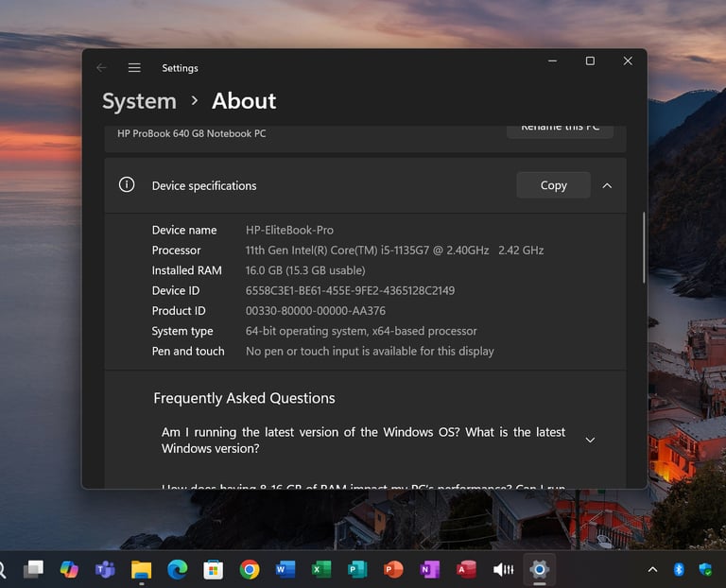Click the Device specifications info icon
This screenshot has width=726, height=588.
click(127, 185)
